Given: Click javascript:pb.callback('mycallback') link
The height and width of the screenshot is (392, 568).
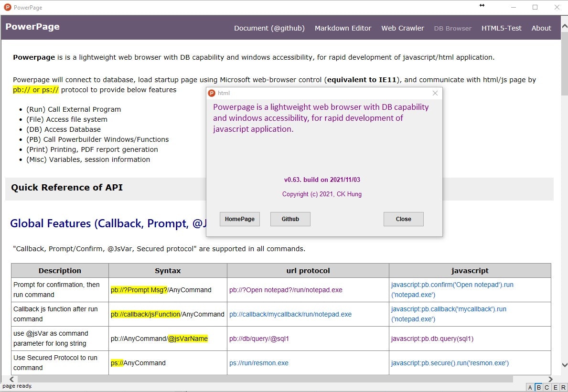Looking at the screenshot, I should pyautogui.click(x=449, y=314).
